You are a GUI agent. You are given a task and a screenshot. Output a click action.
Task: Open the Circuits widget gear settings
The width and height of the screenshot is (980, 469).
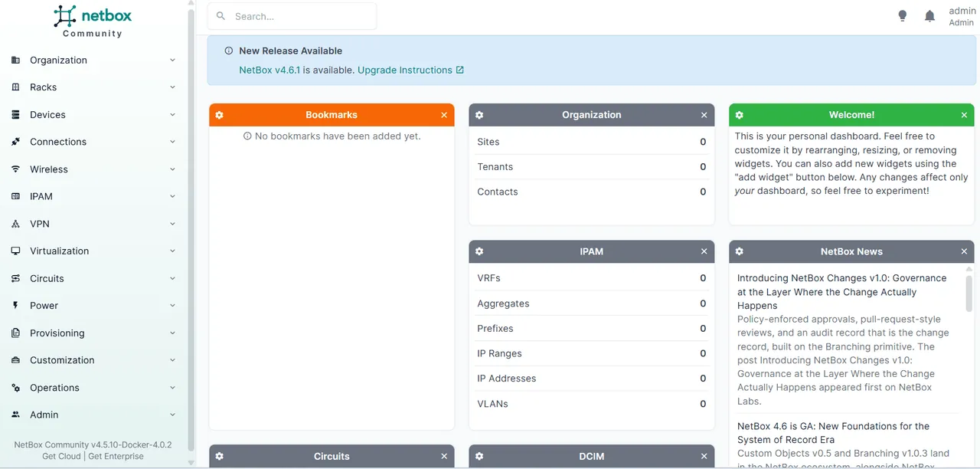tap(220, 457)
